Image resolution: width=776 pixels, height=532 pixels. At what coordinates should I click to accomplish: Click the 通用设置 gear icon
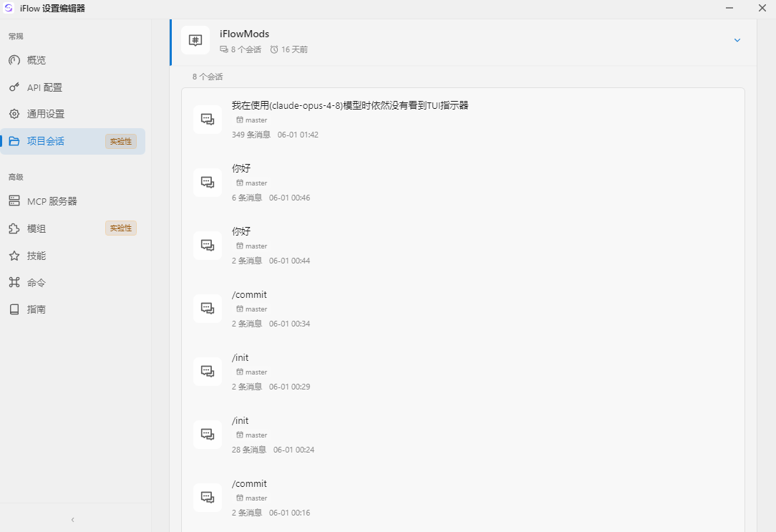click(x=14, y=114)
